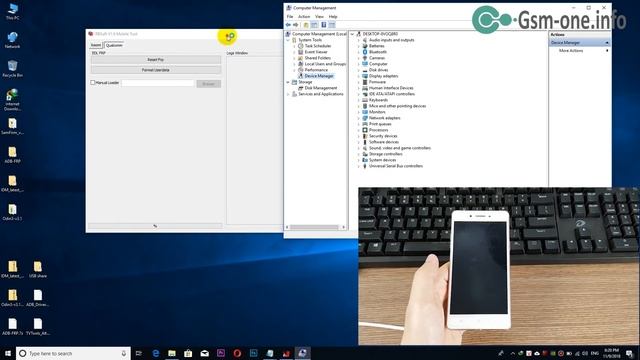
Task: Select Task Scheduler in the console tree
Action: 318,46
